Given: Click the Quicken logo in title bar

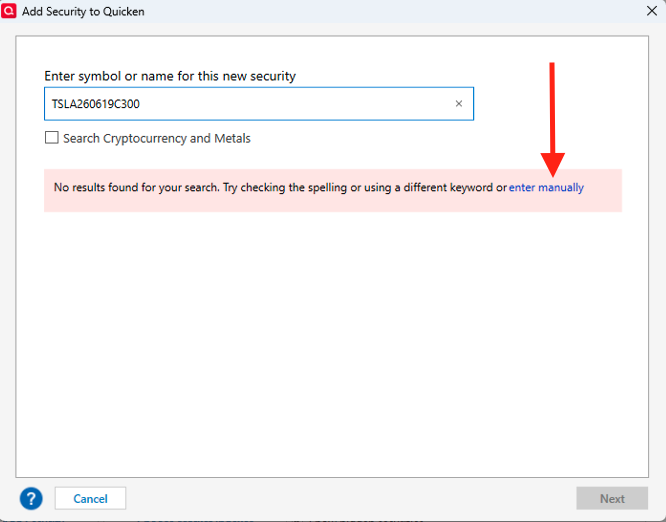Looking at the screenshot, I should point(8,11).
